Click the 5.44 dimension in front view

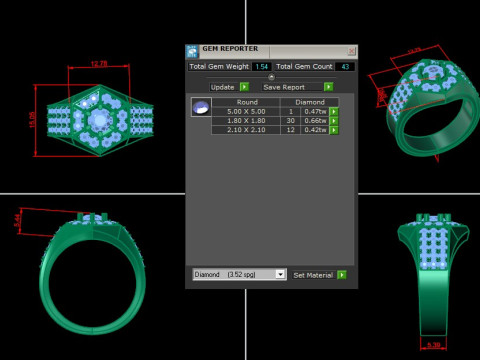coord(17,220)
